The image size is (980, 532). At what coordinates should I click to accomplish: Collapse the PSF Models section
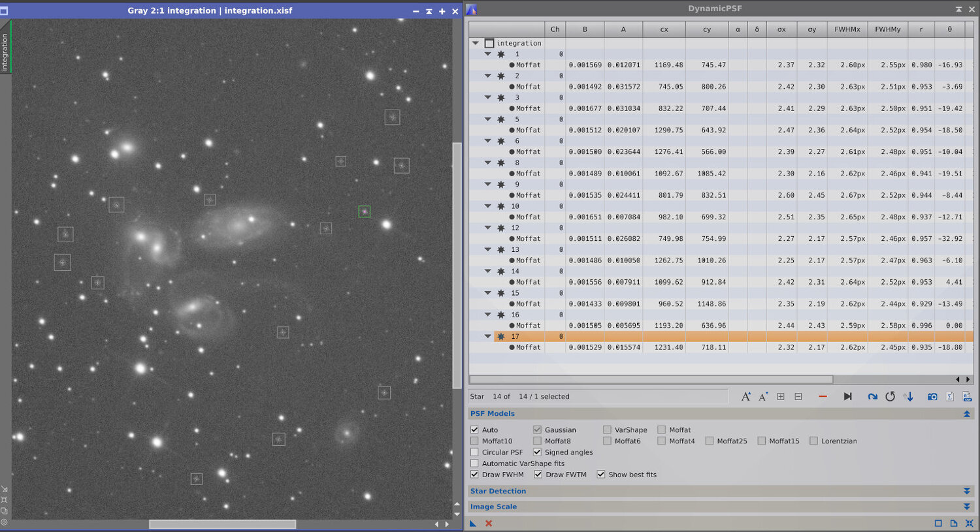pyautogui.click(x=966, y=414)
